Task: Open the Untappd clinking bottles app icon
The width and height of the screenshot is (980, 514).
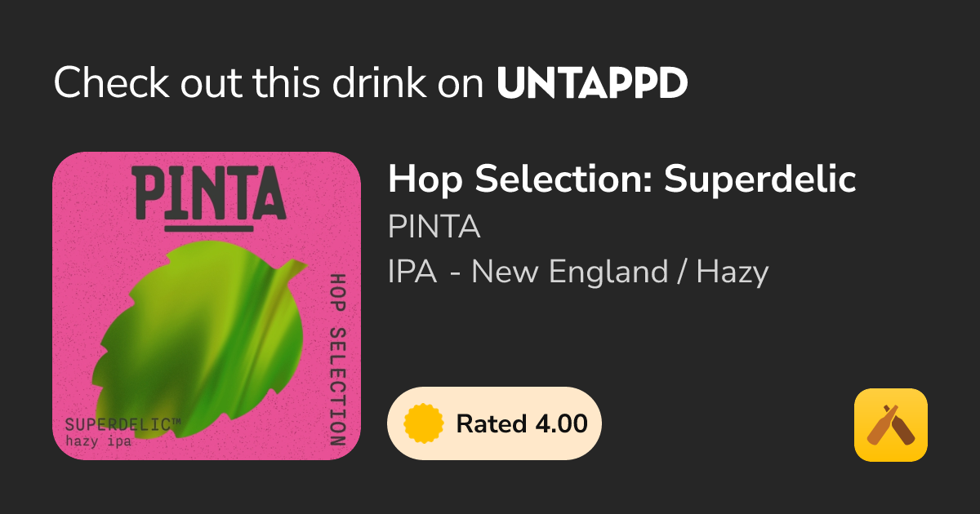Action: pyautogui.click(x=890, y=425)
